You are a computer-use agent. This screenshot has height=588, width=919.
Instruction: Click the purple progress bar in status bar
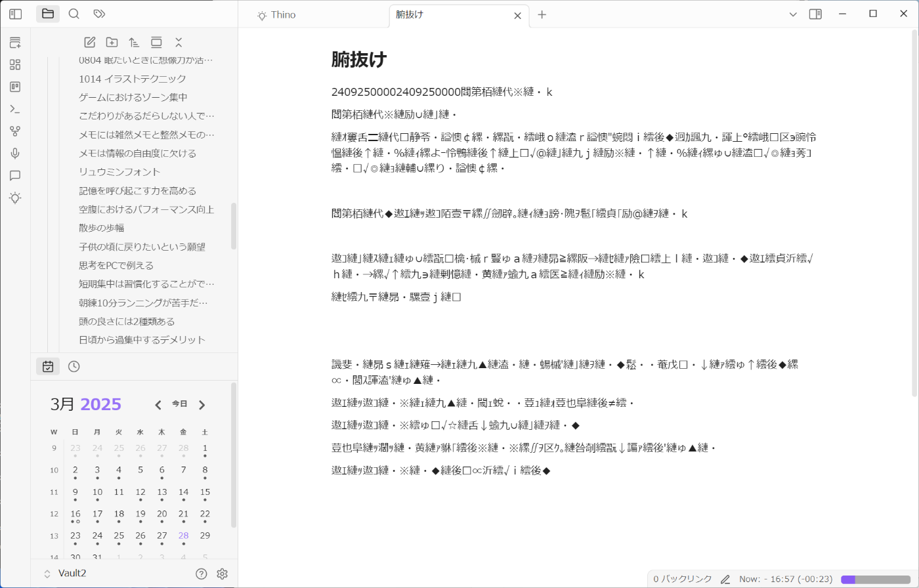pyautogui.click(x=875, y=579)
